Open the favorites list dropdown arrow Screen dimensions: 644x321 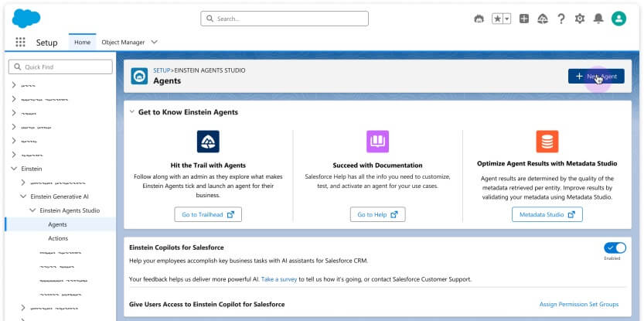click(x=507, y=19)
